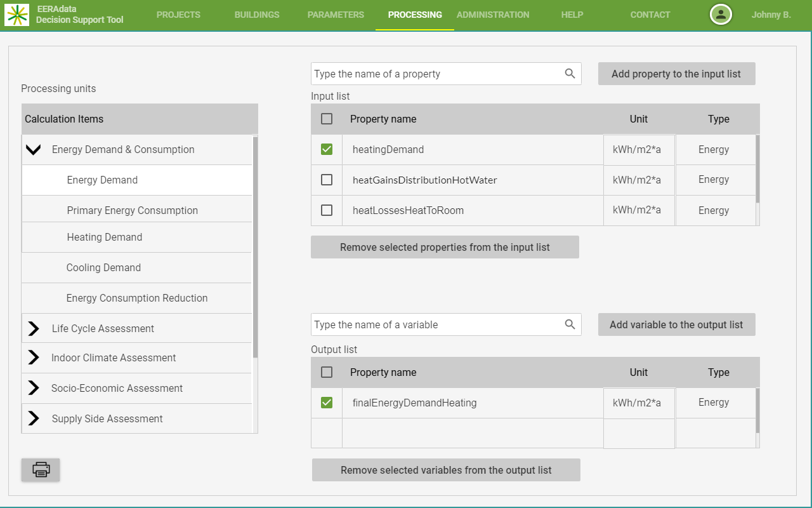Expand the Supply Side Assessment group
Image resolution: width=812 pixels, height=508 pixels.
tap(34, 418)
